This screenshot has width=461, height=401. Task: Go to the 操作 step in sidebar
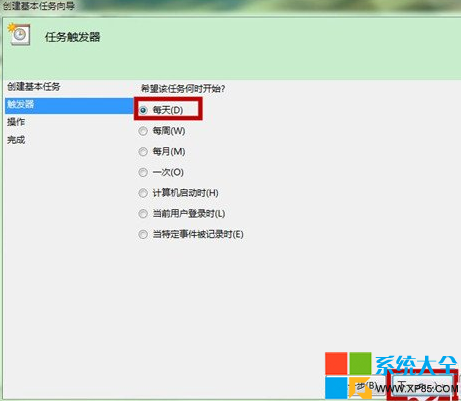point(16,122)
